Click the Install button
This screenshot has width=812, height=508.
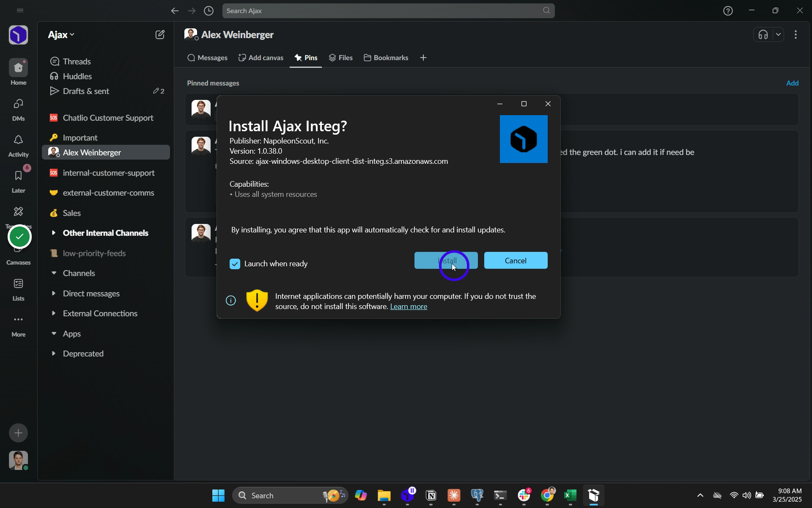click(x=446, y=260)
